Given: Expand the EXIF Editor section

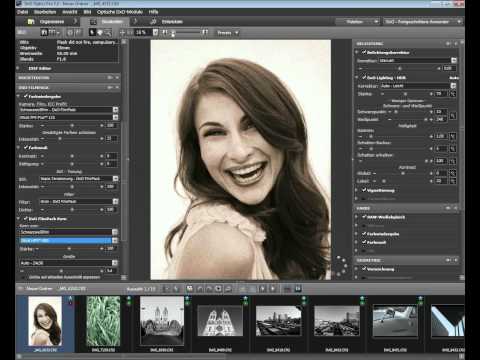Looking at the screenshot, I should pos(19,68).
